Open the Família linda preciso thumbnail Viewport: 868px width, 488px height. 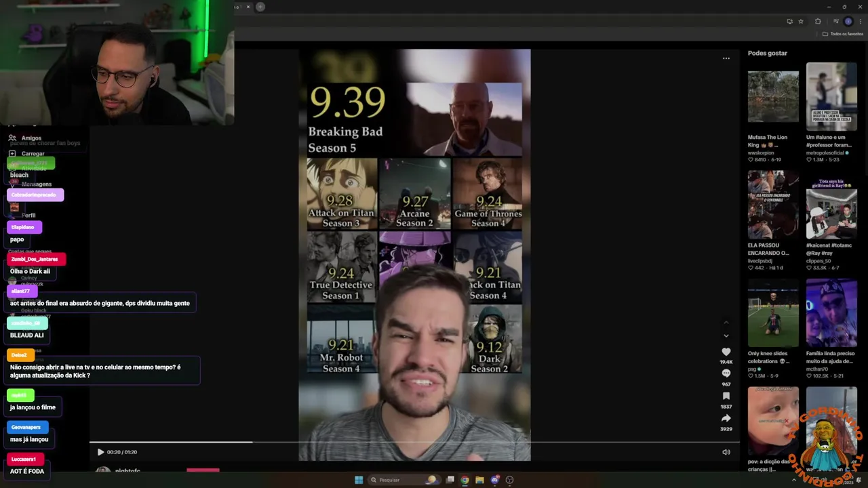coord(831,312)
